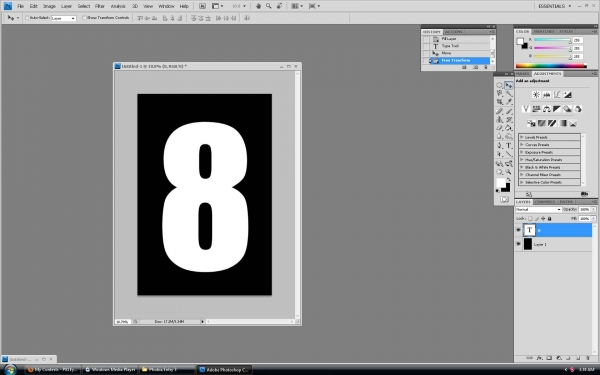Image resolution: width=600 pixels, height=375 pixels.
Task: Select the Brush tool
Action: [509, 111]
